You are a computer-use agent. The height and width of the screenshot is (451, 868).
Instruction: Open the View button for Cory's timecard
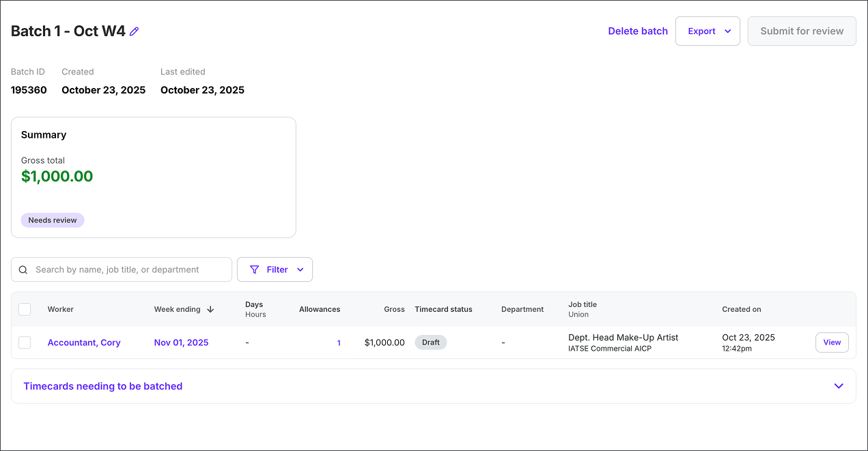click(x=832, y=343)
